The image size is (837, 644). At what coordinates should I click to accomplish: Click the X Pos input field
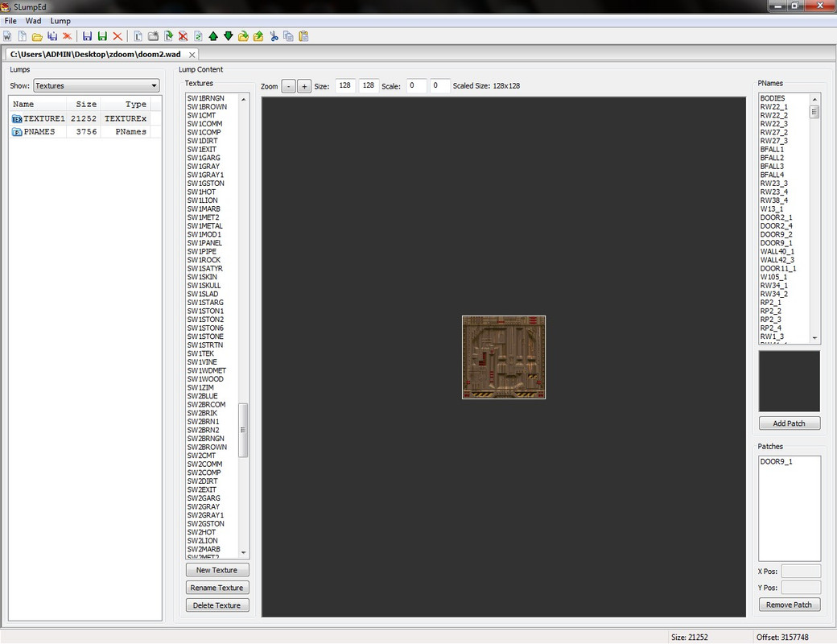(x=801, y=571)
